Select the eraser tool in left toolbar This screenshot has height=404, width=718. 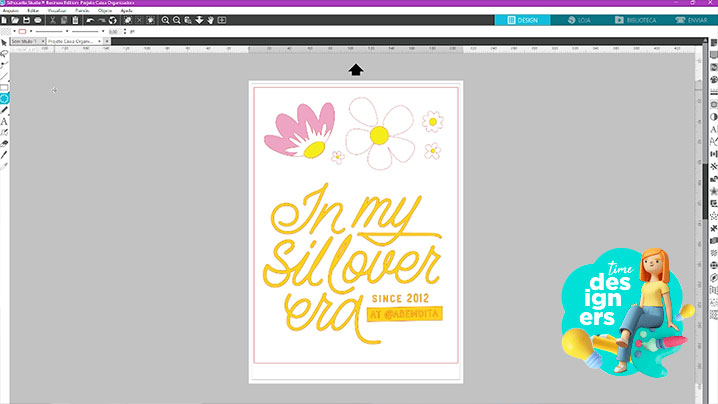pyautogui.click(x=5, y=143)
